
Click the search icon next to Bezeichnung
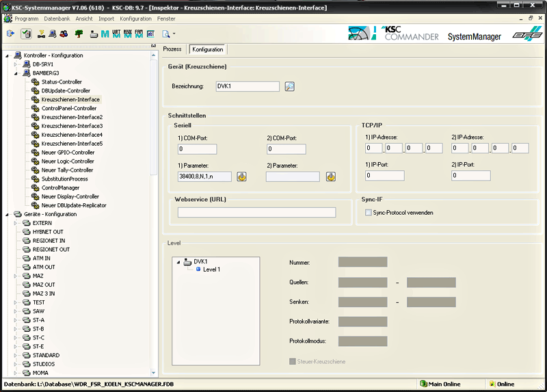pos(290,86)
